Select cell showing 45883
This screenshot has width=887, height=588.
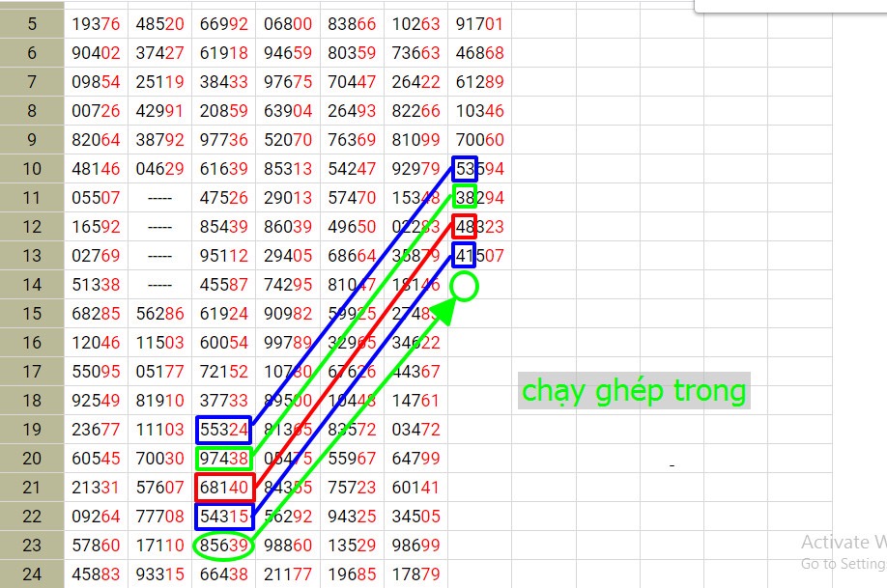[97, 576]
